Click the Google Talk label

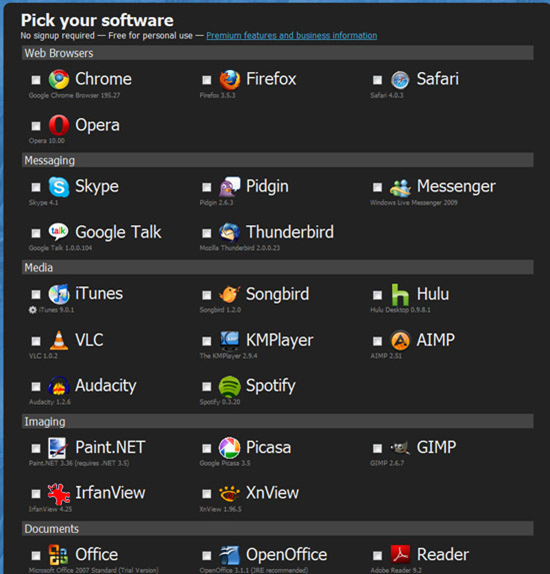(x=118, y=232)
